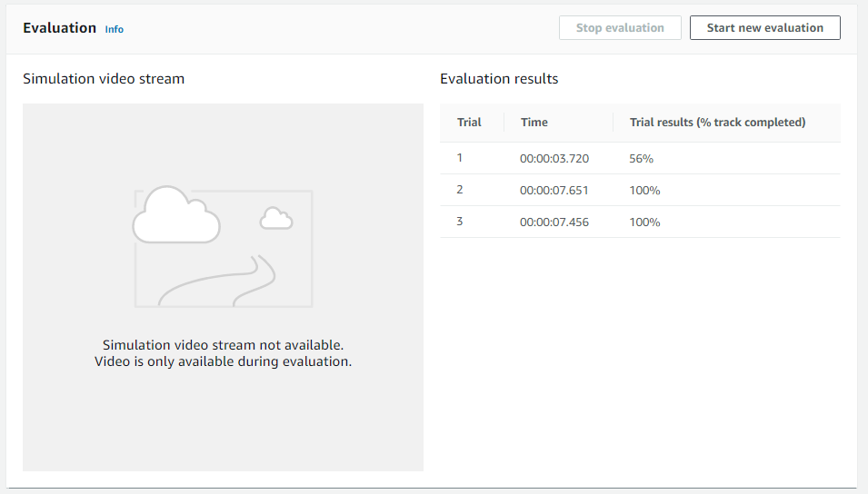Viewport: 868px width, 494px height.
Task: Open the Info link beside Evaluation
Action: click(114, 29)
